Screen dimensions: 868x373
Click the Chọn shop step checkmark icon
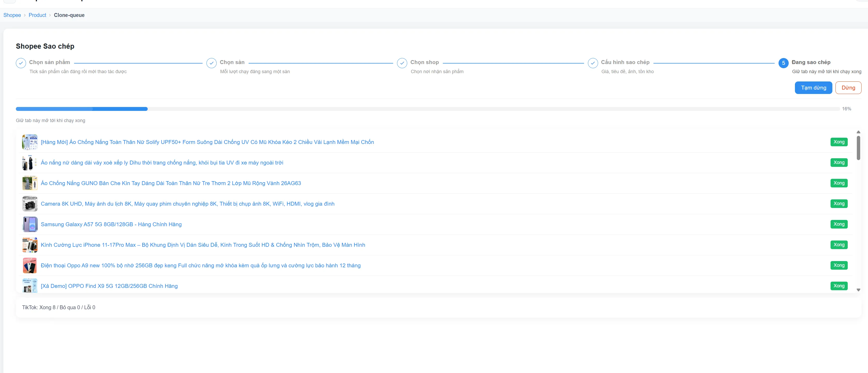click(x=402, y=63)
